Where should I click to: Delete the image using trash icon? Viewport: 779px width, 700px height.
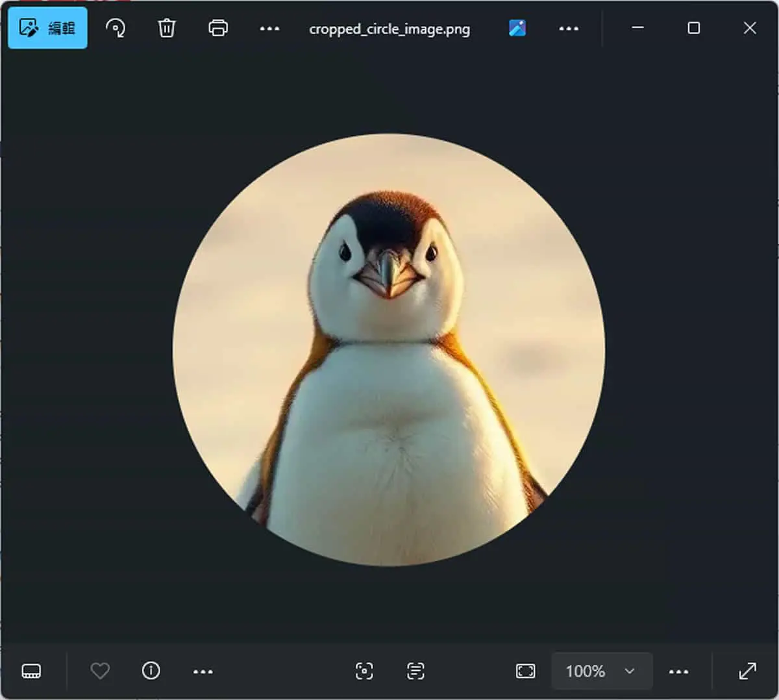tap(167, 28)
